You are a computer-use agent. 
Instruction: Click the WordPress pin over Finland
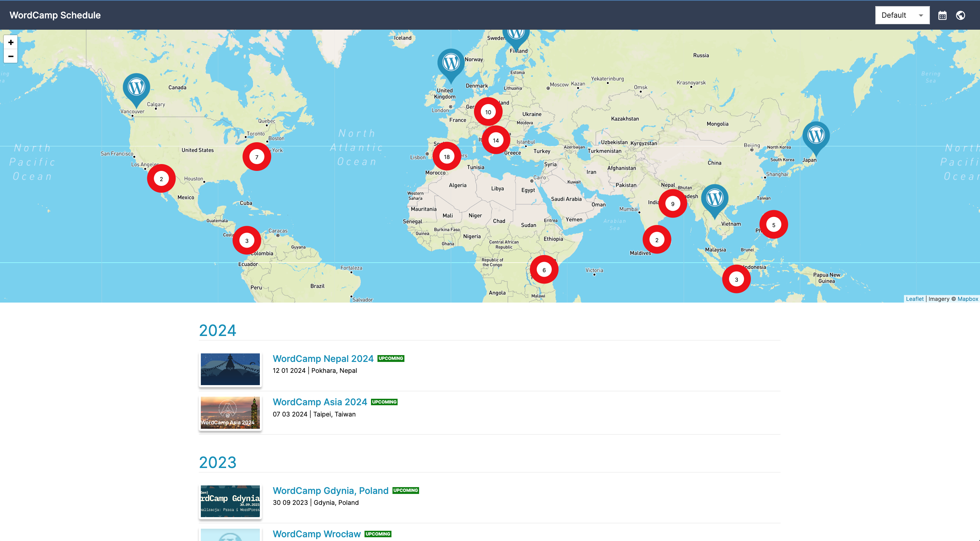click(x=516, y=40)
